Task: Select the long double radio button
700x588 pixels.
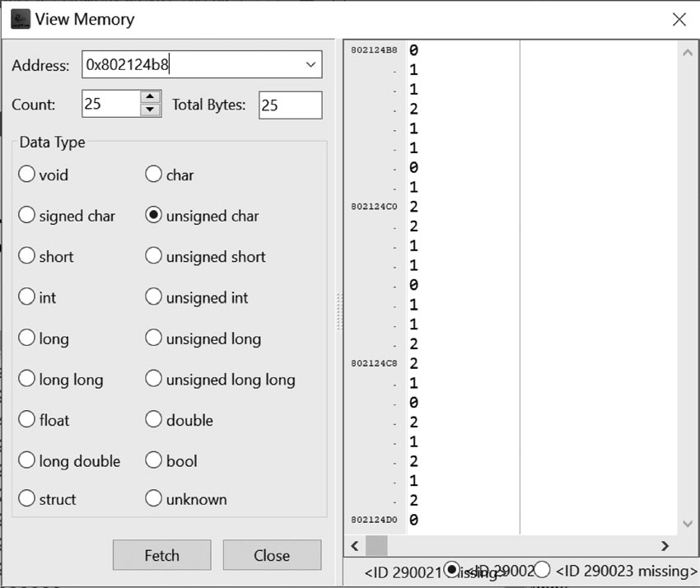Action: click(26, 460)
